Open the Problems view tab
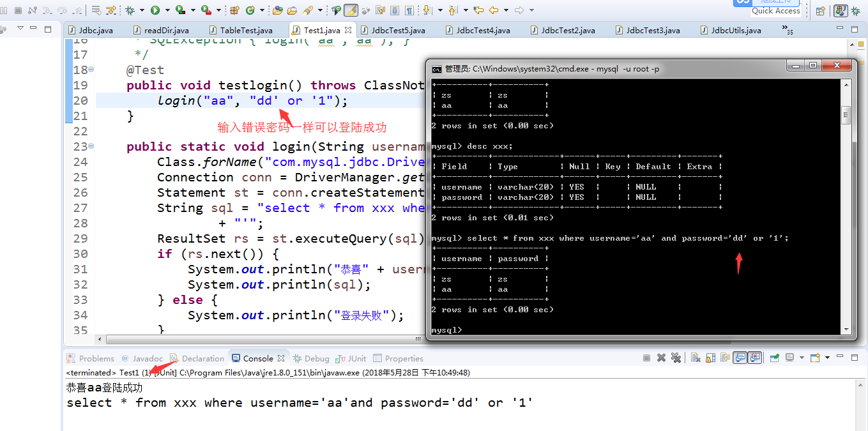This screenshot has height=431, width=868. 91,358
